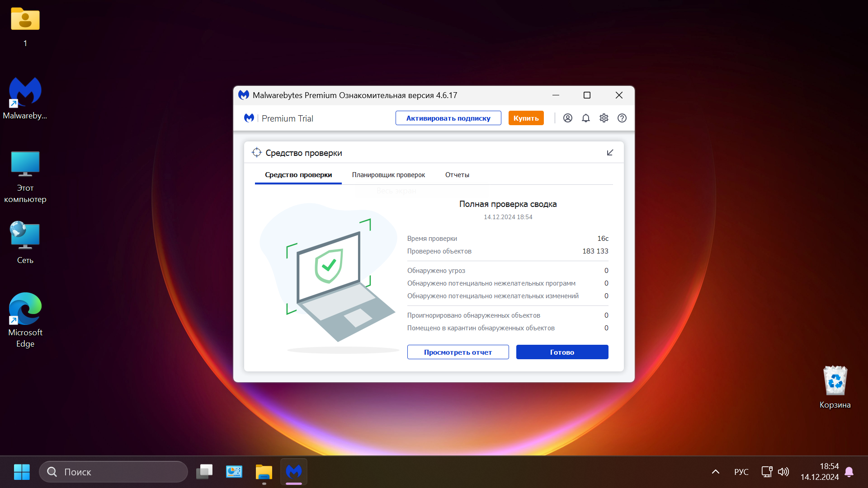
Task: Click Активировать подписку button
Action: tap(448, 118)
